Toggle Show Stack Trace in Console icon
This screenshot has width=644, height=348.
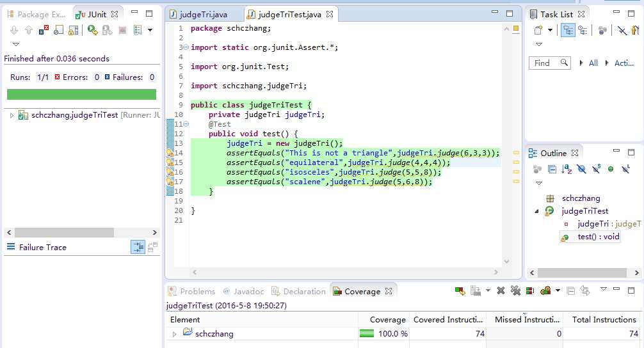[138, 247]
